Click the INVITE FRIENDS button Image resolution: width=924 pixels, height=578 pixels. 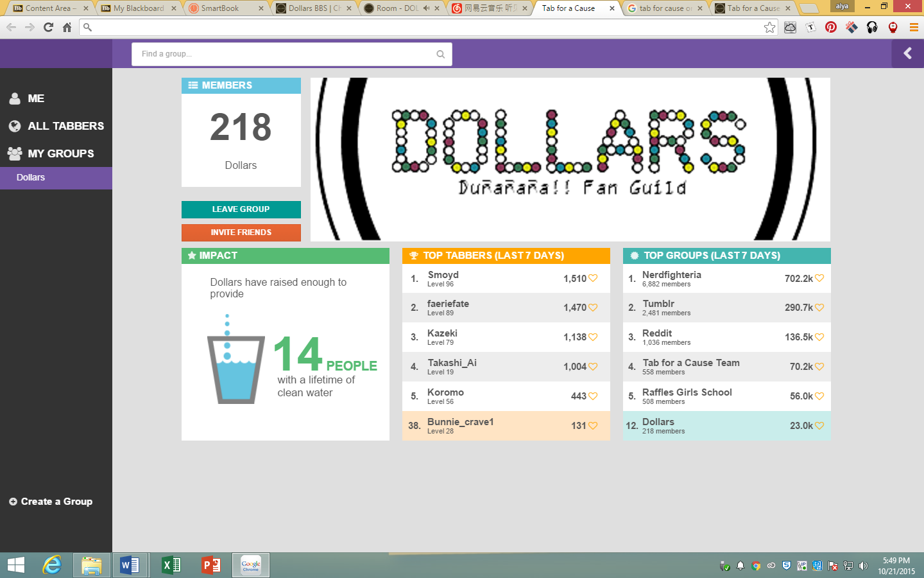(x=241, y=232)
